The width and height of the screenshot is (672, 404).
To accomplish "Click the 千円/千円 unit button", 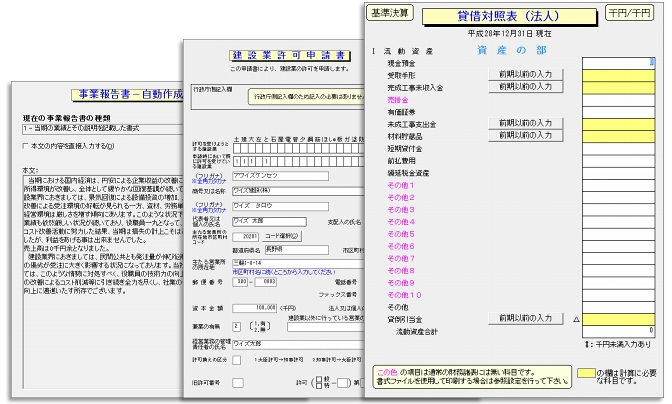I will pos(630,13).
